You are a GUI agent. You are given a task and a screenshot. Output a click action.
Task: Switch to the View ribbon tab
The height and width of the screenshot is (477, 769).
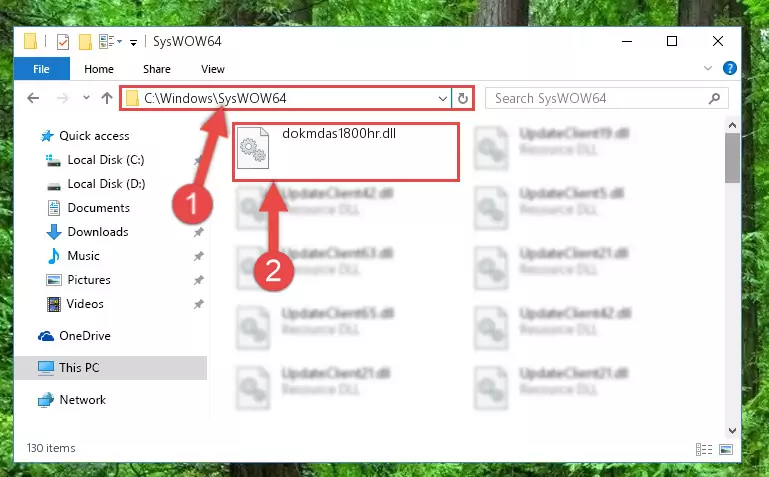(213, 69)
